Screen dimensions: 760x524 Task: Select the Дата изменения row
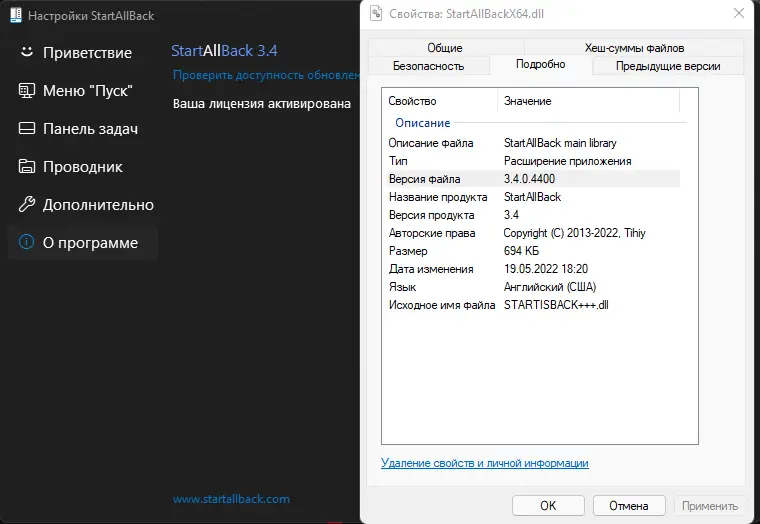[532, 269]
